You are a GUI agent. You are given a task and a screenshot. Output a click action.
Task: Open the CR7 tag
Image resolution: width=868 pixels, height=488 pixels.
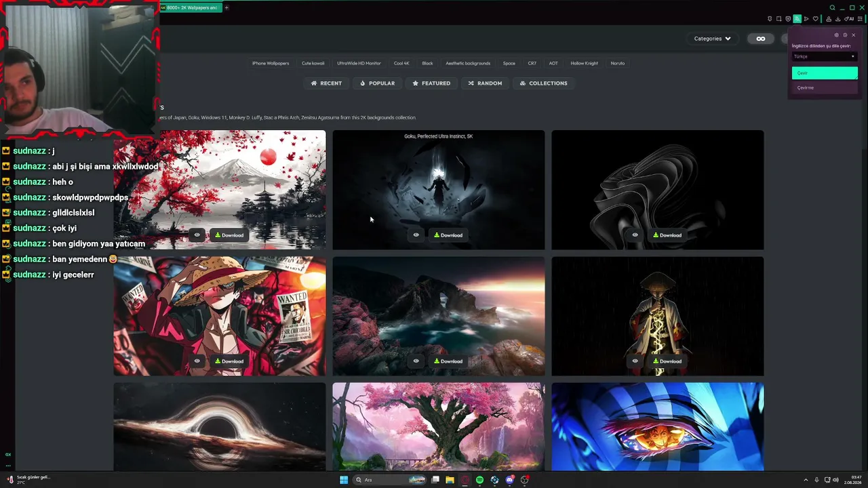532,63
